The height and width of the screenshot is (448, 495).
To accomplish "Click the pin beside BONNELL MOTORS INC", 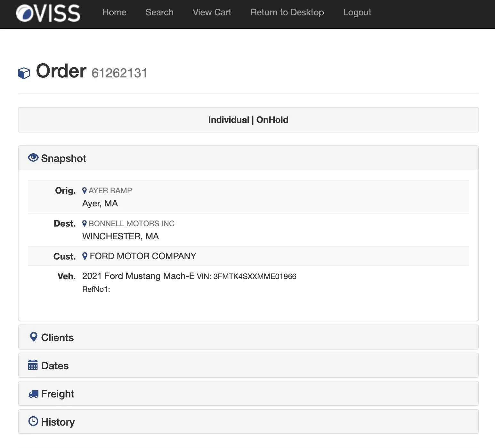I will click(85, 224).
